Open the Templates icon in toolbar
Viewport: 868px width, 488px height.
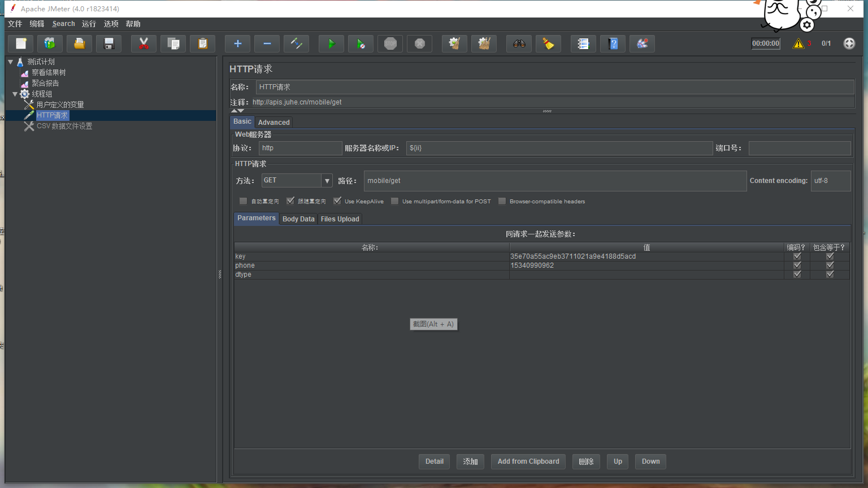[x=50, y=43]
